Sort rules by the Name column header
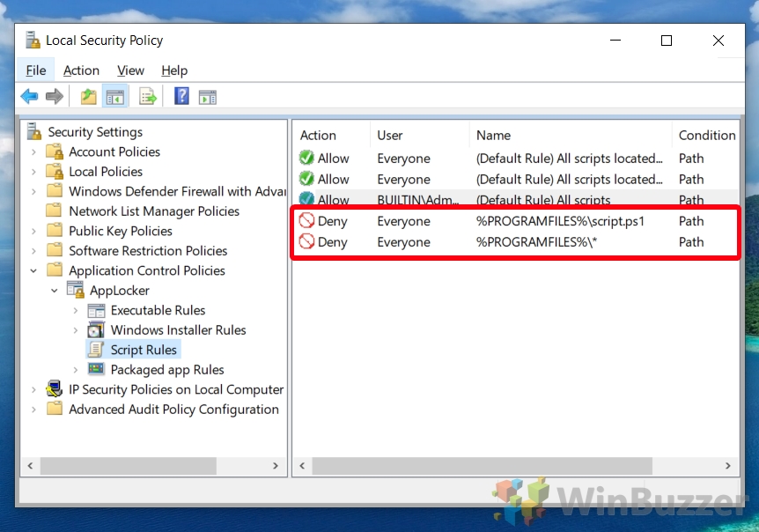Screen dimensions: 759x532 (x=493, y=136)
